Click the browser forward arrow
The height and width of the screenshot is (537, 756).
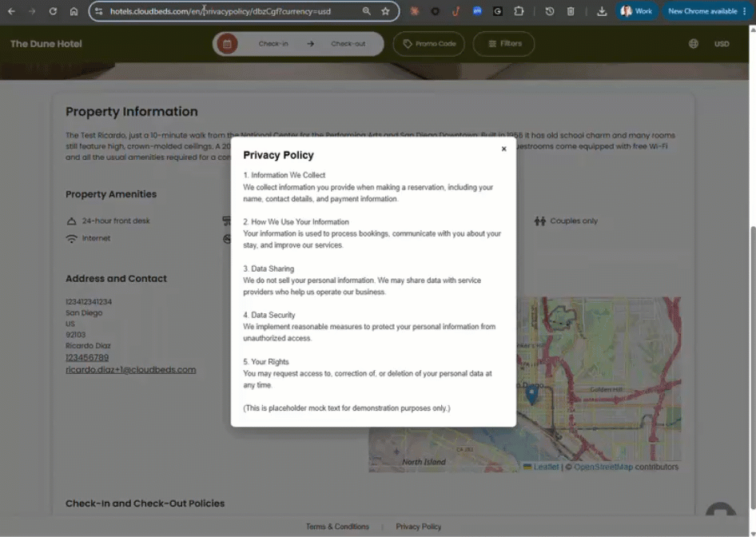point(32,11)
